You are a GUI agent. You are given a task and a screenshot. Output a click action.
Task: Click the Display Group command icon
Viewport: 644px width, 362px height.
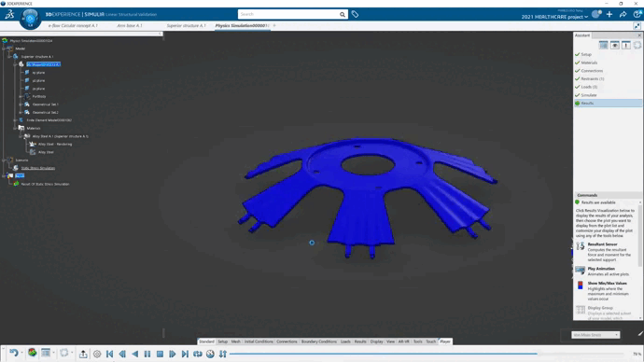[580, 310]
